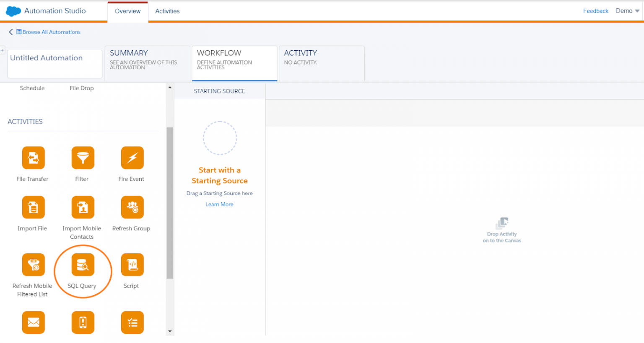Select the Filter activity
Viewport: 644px width, 343px height.
point(83,158)
